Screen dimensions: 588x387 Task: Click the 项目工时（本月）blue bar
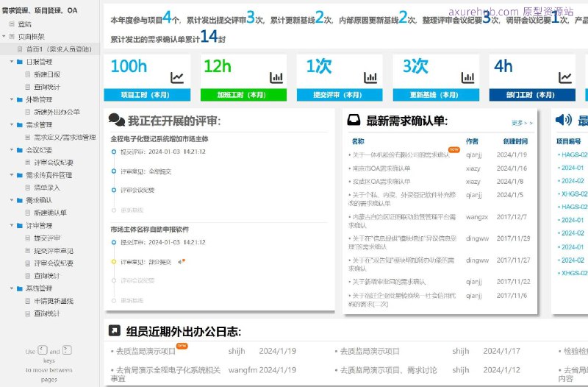147,95
